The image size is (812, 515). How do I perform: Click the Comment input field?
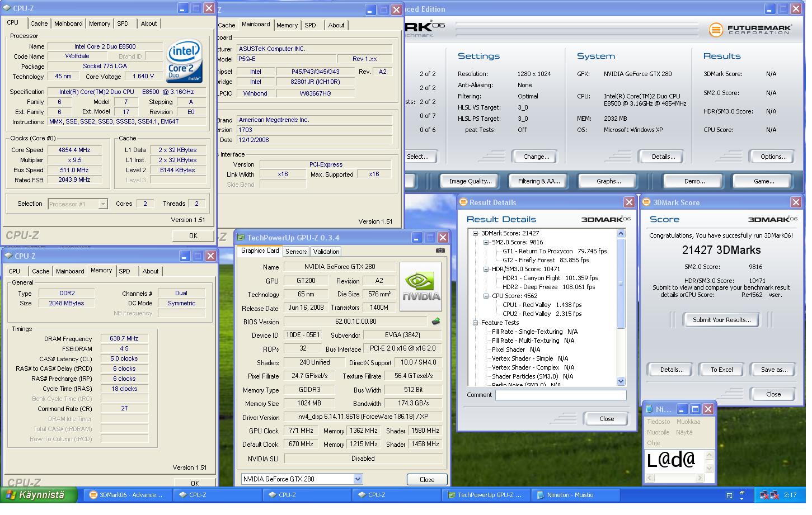click(x=560, y=395)
